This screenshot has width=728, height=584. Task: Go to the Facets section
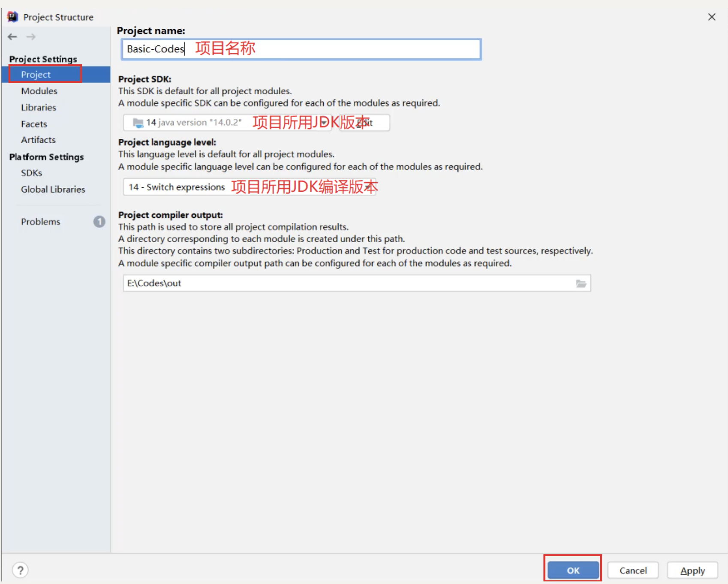tap(34, 124)
